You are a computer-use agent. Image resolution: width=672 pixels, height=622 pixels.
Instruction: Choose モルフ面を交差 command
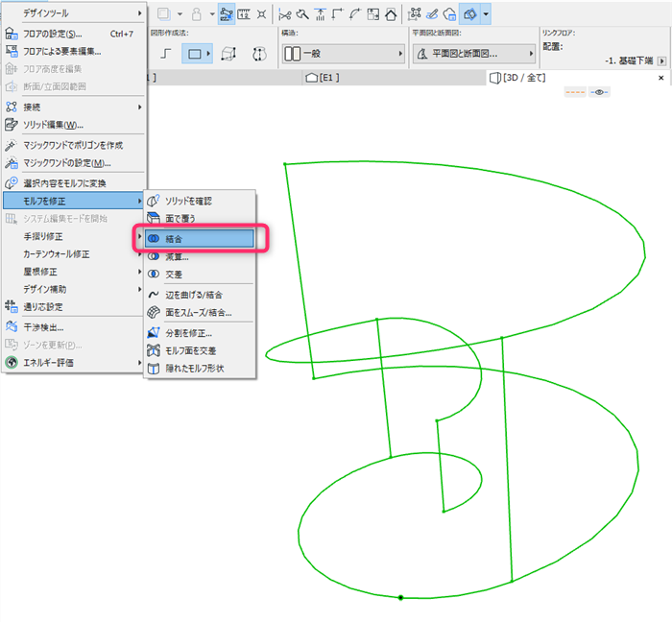tap(200, 350)
